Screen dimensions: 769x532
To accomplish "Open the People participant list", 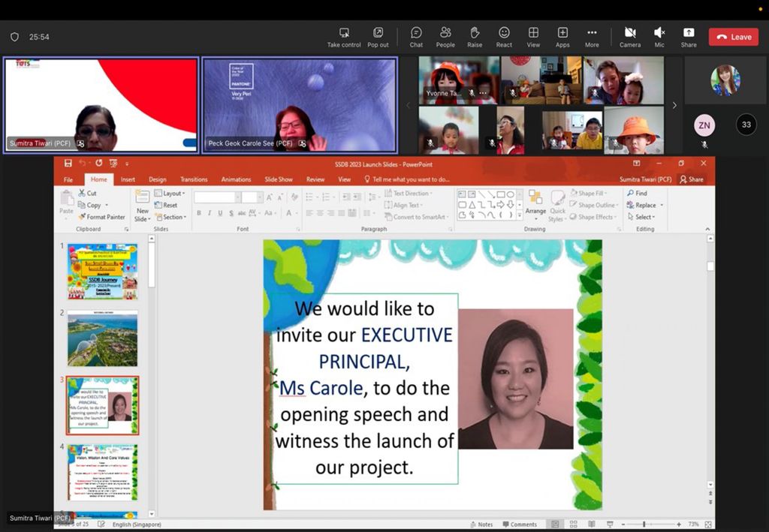I will coord(445,38).
